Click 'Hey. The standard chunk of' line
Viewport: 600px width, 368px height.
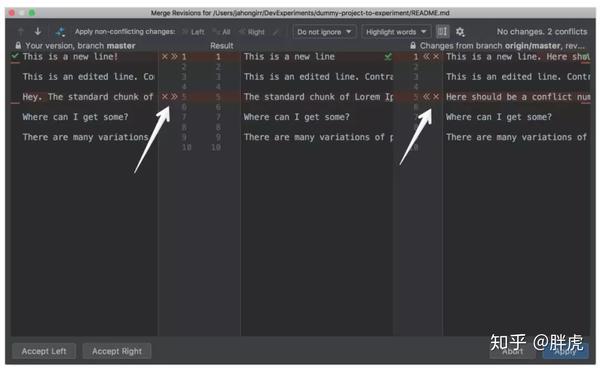[88, 96]
